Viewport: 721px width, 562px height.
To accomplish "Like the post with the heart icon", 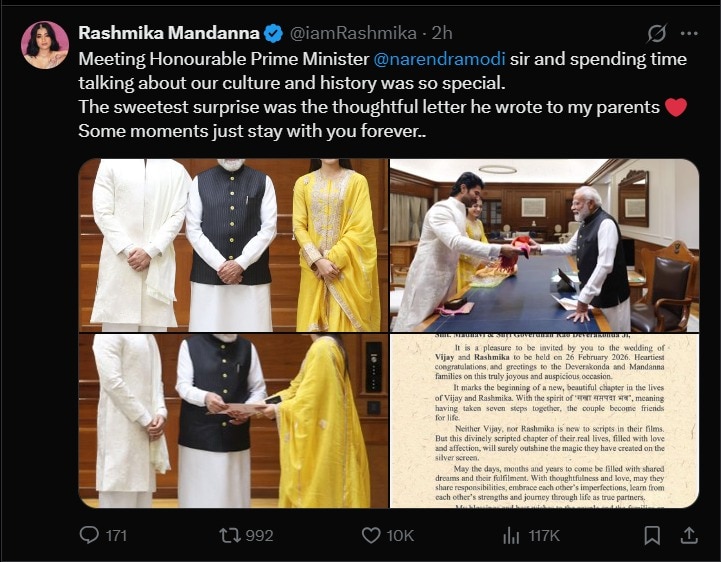I will point(371,535).
